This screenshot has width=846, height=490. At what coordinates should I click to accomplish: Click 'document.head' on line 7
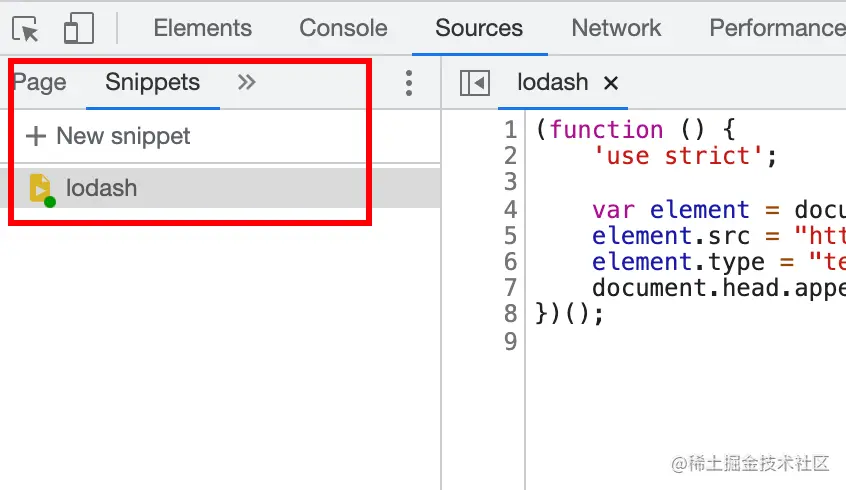[684, 288]
